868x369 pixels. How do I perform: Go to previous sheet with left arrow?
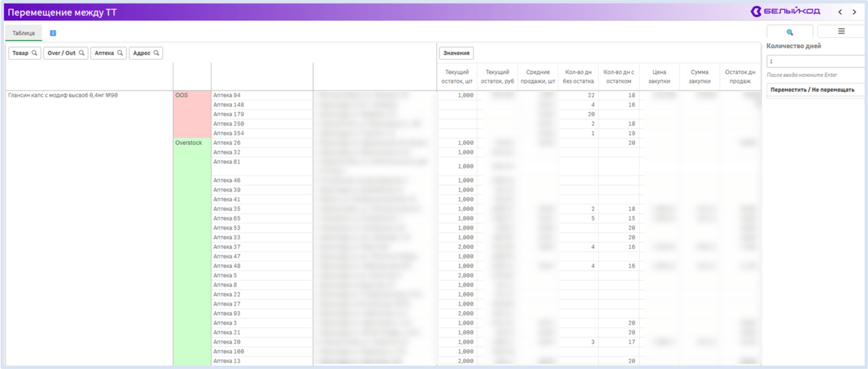click(840, 12)
